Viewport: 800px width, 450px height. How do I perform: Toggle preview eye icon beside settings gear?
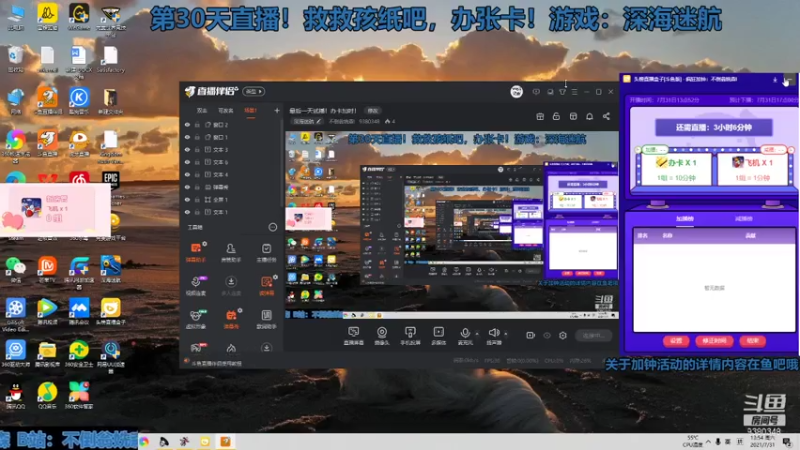pos(547,335)
